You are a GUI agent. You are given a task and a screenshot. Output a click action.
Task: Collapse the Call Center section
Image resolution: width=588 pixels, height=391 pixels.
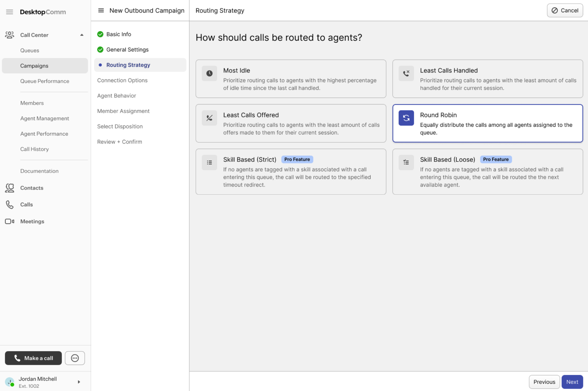click(82, 35)
